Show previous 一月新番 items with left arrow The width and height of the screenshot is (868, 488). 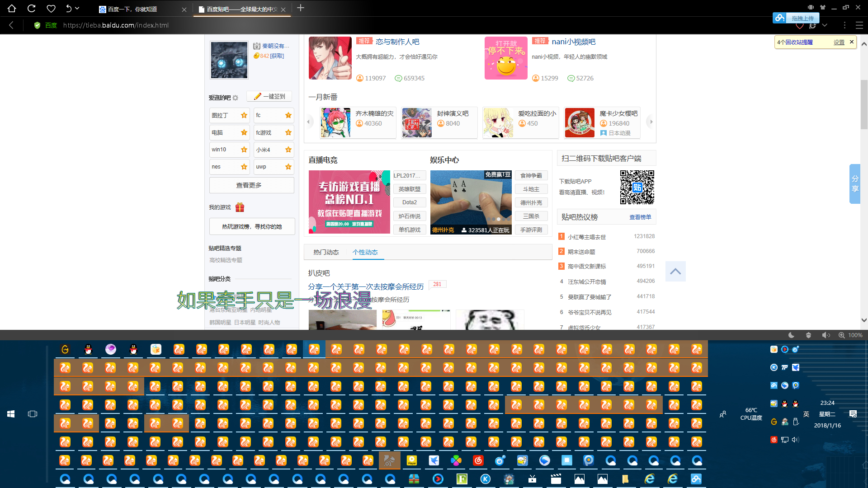click(309, 122)
